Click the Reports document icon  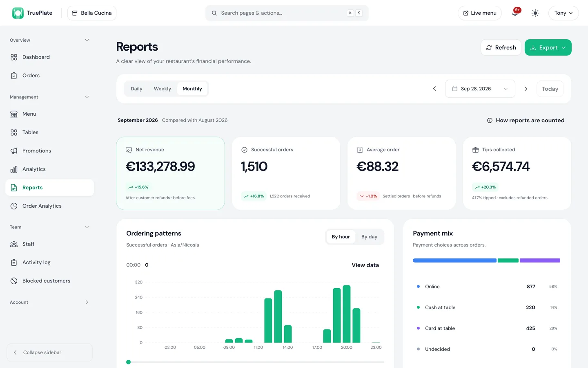[x=14, y=188]
